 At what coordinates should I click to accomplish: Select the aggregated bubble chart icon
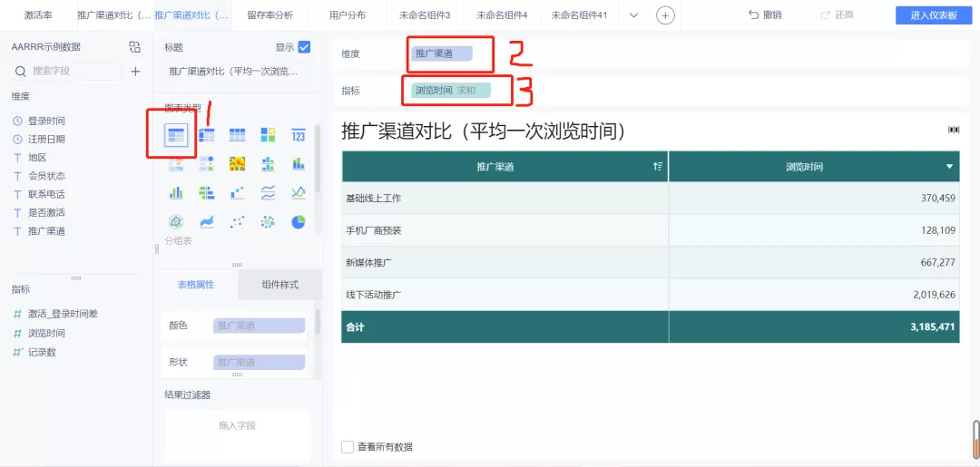coord(268,221)
